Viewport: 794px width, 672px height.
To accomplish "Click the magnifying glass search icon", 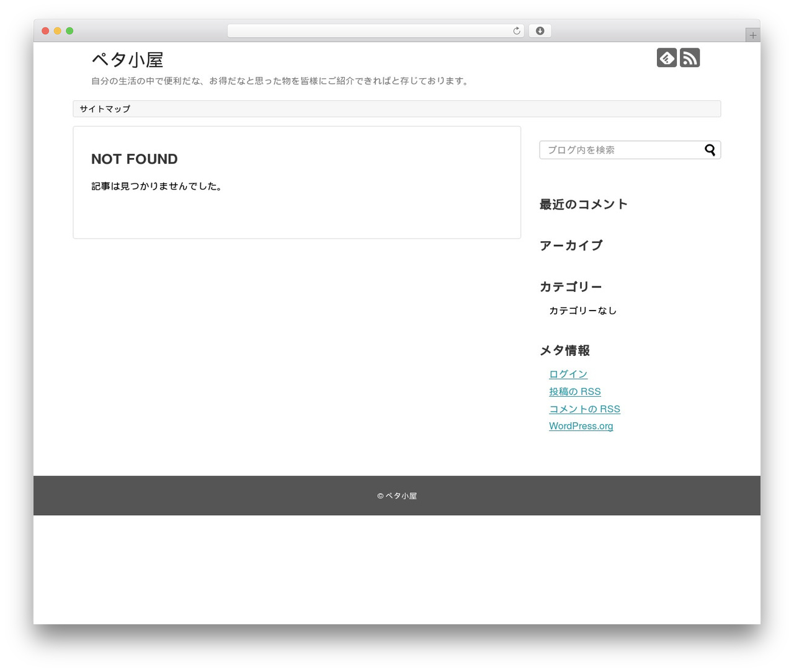I will tap(710, 150).
